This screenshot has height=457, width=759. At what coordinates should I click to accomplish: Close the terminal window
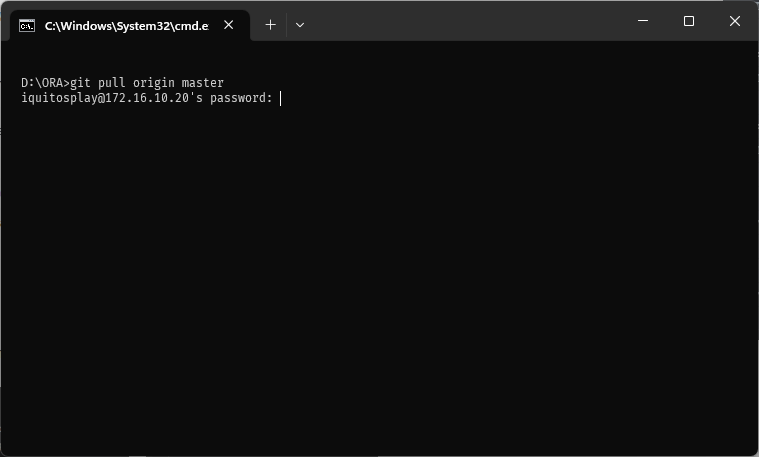tap(734, 21)
